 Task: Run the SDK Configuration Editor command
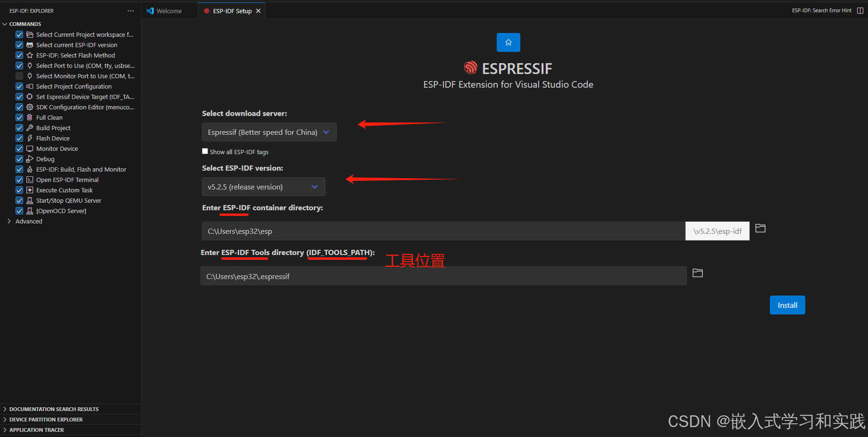tap(85, 107)
